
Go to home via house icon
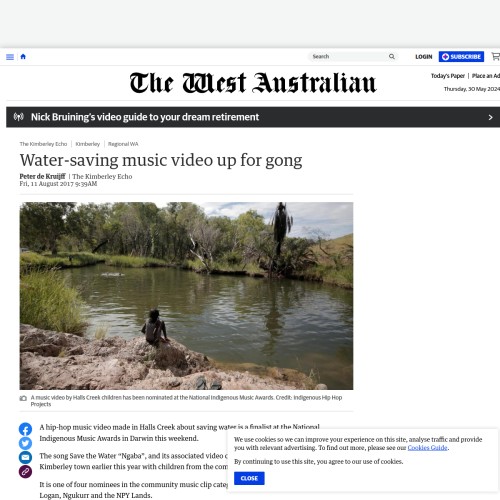(23, 57)
